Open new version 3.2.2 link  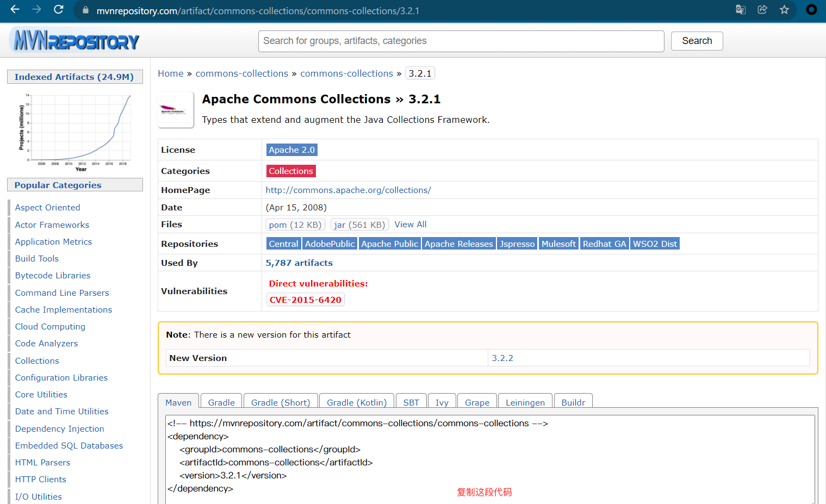coord(502,358)
